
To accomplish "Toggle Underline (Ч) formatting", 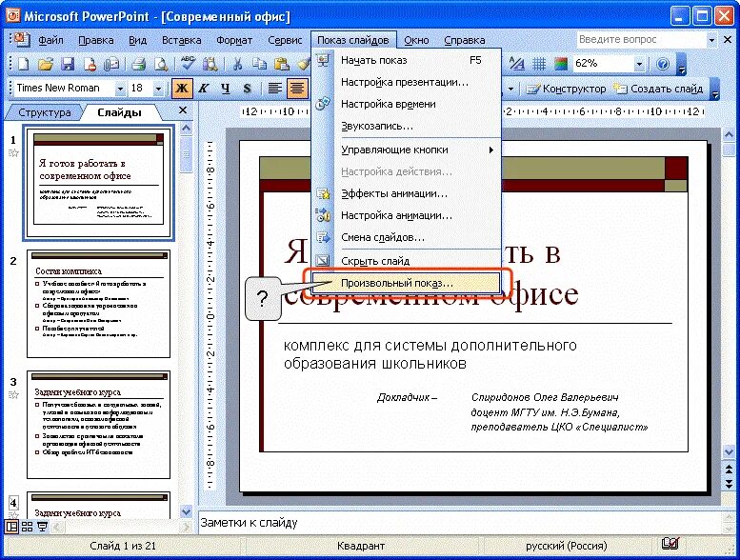I will 226,89.
